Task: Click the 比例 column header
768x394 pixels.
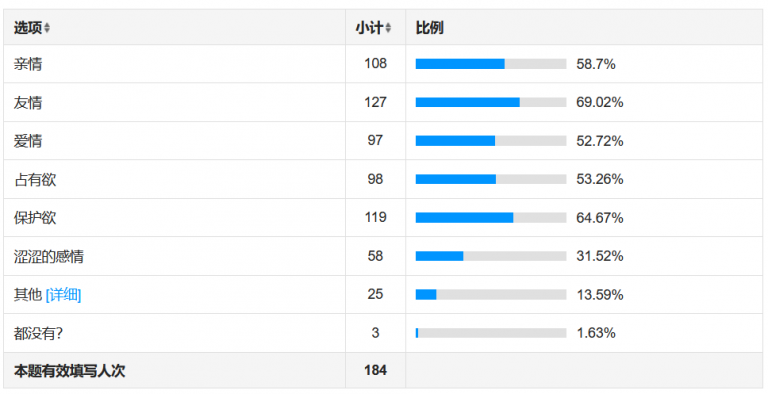Action: point(430,28)
